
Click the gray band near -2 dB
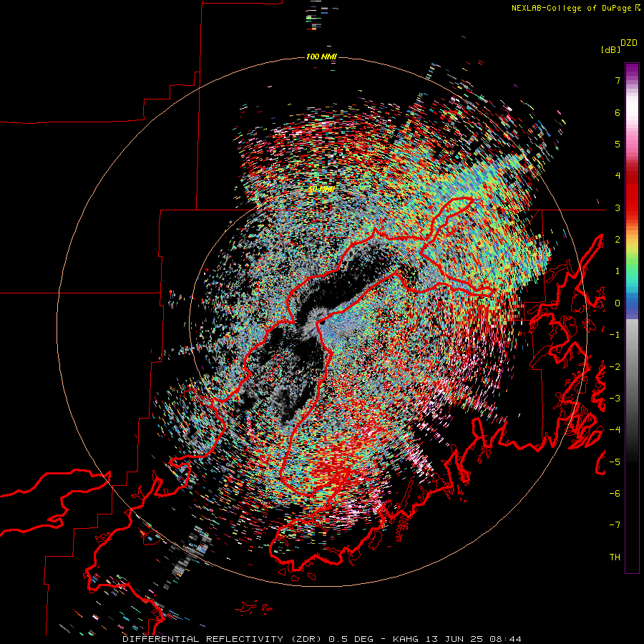(x=632, y=366)
